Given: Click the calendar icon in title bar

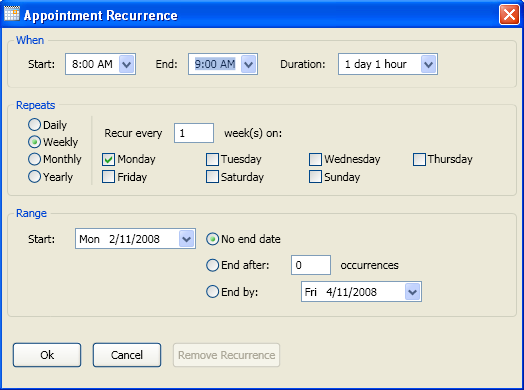Looking at the screenshot, I should coord(12,14).
